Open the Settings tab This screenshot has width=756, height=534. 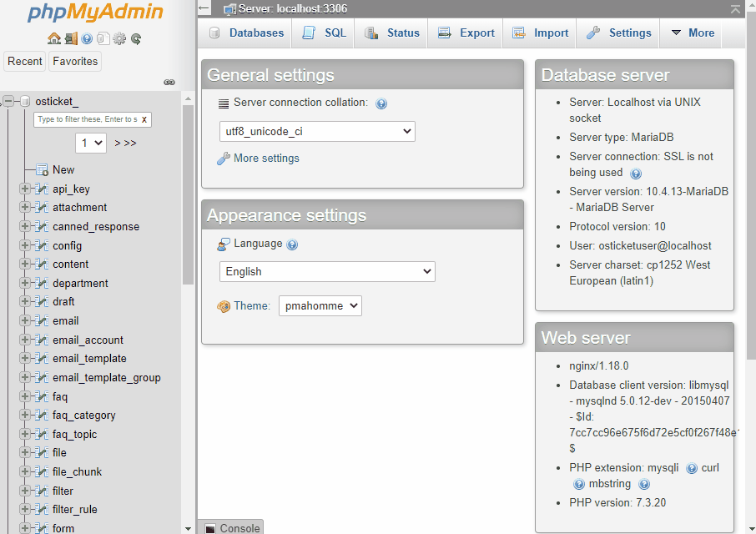click(x=619, y=33)
